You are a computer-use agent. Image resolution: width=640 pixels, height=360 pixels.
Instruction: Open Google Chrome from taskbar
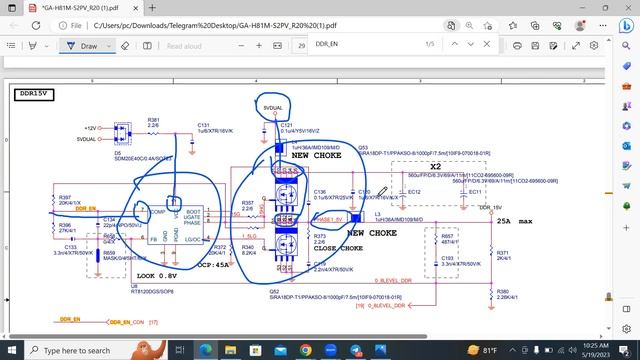[306, 350]
